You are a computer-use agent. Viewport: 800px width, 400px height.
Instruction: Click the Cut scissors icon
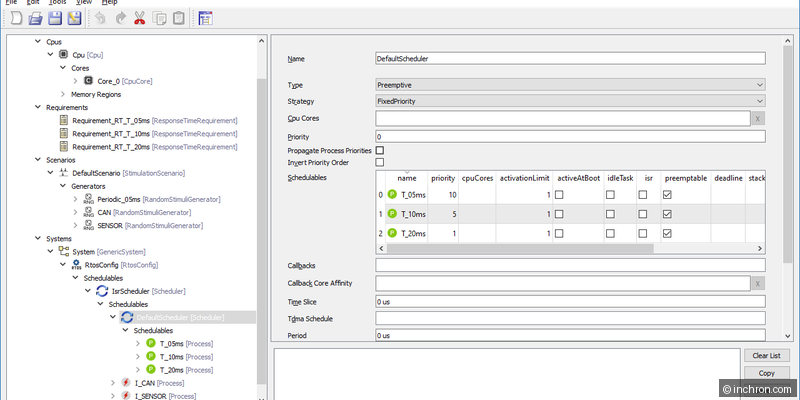pos(139,19)
